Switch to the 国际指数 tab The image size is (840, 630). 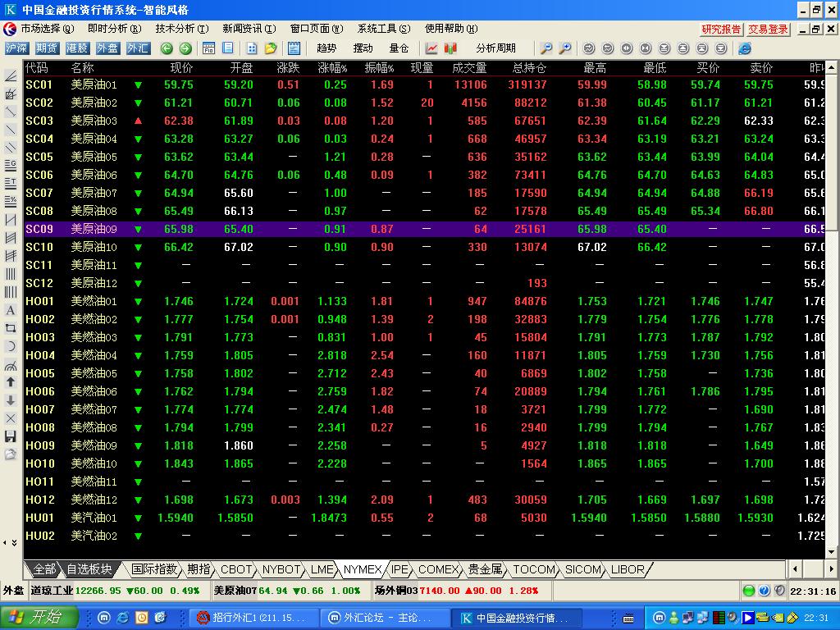(154, 569)
